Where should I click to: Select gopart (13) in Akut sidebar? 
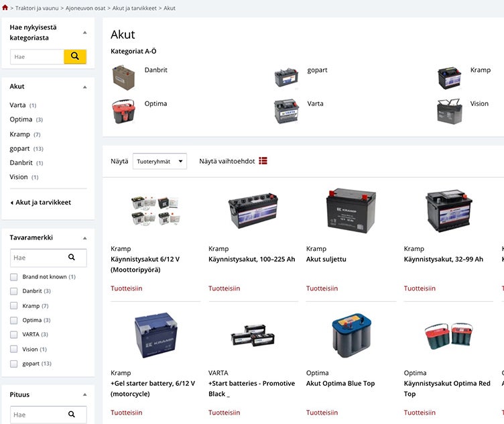pyautogui.click(x=26, y=149)
